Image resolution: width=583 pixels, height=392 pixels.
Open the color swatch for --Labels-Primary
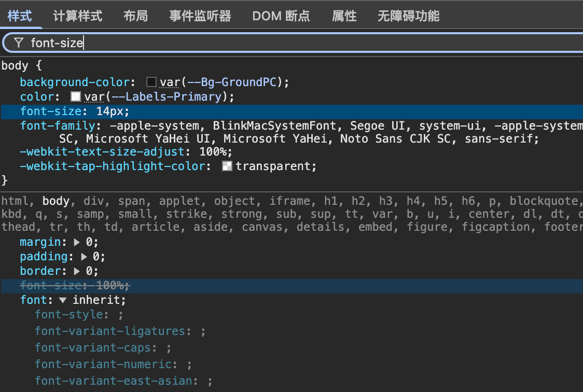(x=76, y=96)
